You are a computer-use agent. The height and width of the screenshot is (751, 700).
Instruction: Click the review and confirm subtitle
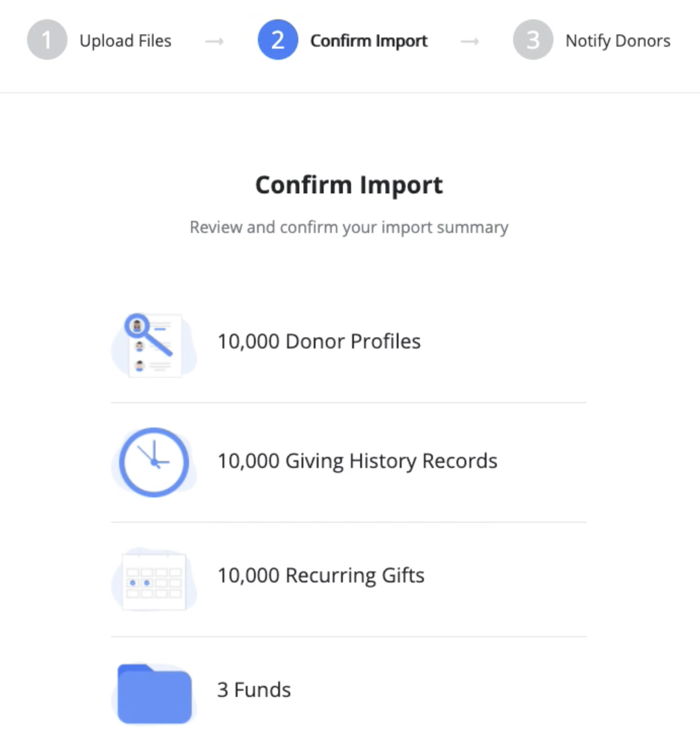(x=349, y=227)
